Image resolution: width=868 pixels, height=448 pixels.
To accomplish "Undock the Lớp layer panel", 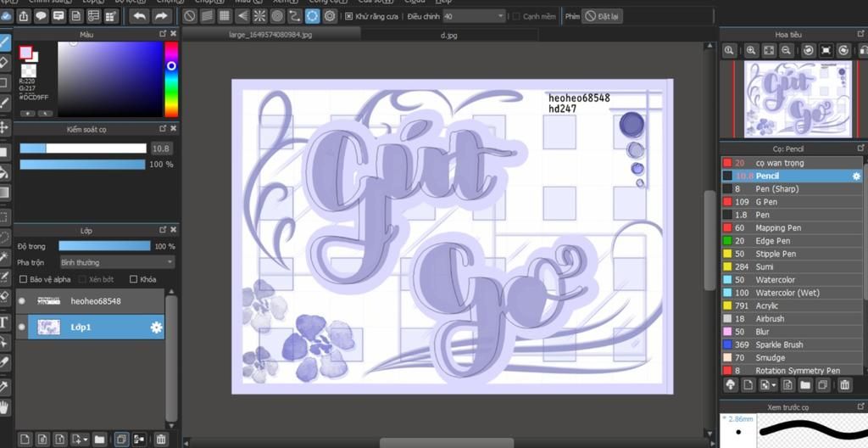I will (163, 230).
